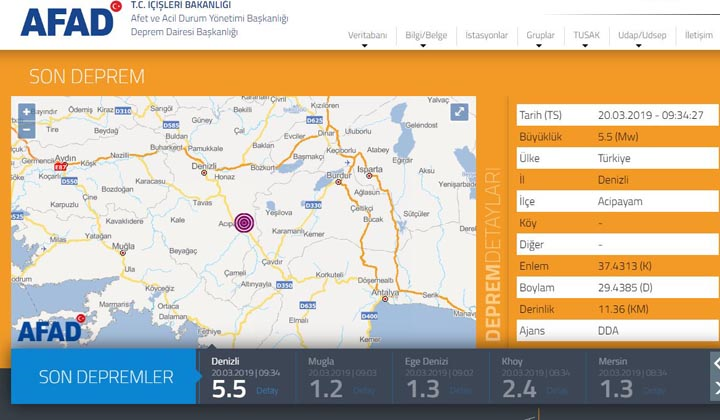Click the SON DEPREMLER blue banner
720x420 pixels.
105,377
